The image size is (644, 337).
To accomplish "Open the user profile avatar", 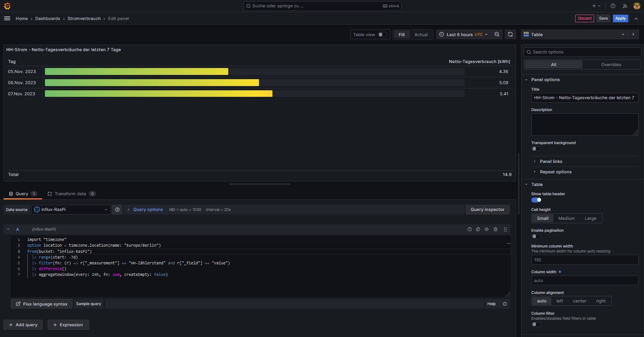I will click(x=636, y=6).
